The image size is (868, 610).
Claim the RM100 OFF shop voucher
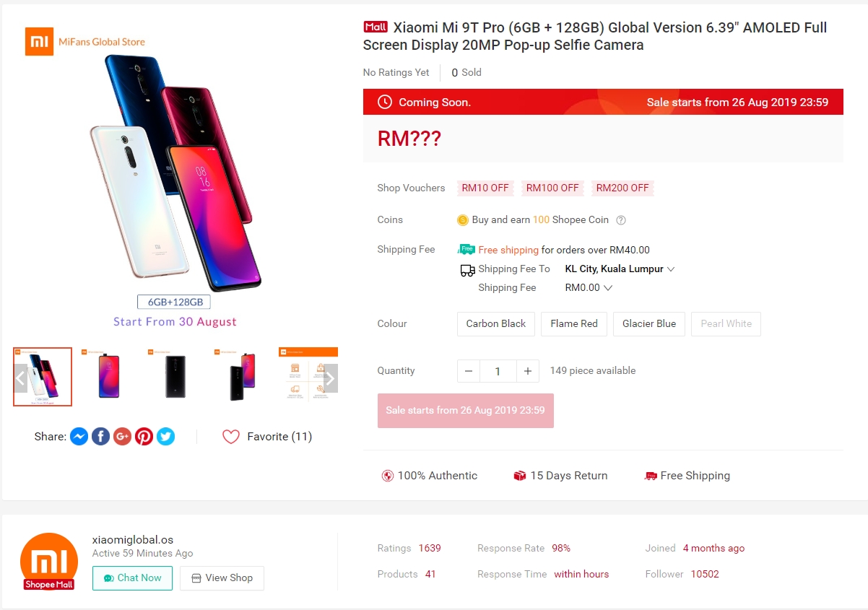click(x=552, y=188)
